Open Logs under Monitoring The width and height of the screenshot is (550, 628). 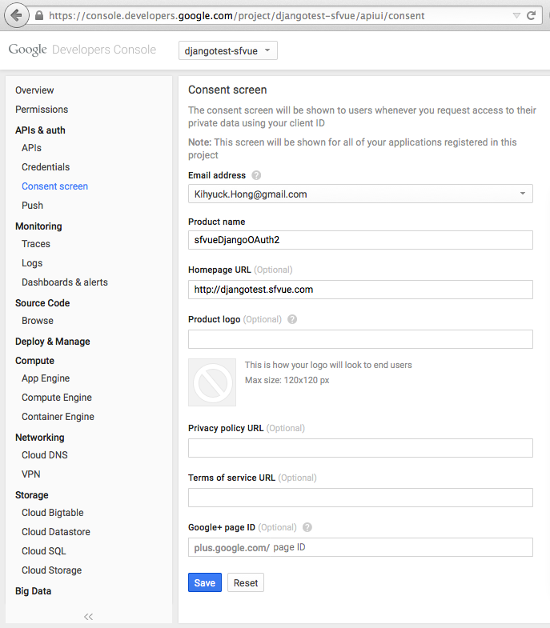(x=32, y=263)
